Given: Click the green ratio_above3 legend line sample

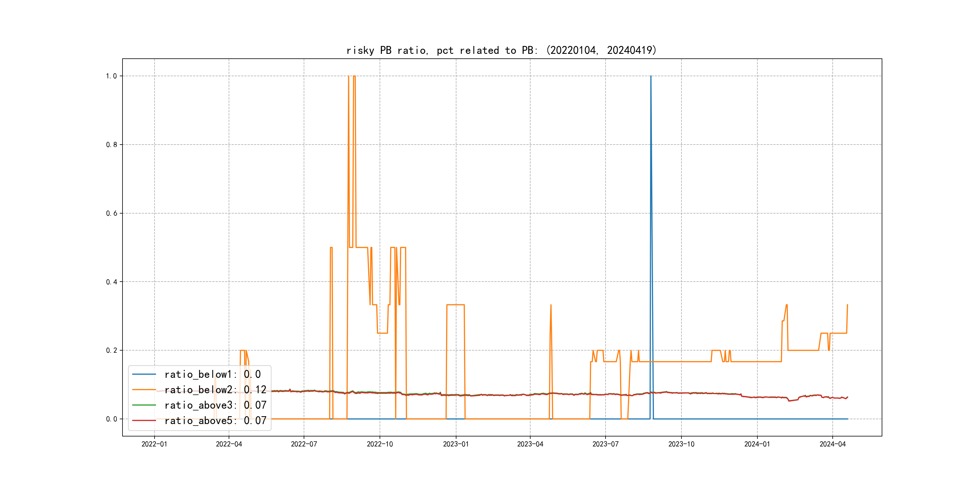Looking at the screenshot, I should [x=144, y=405].
